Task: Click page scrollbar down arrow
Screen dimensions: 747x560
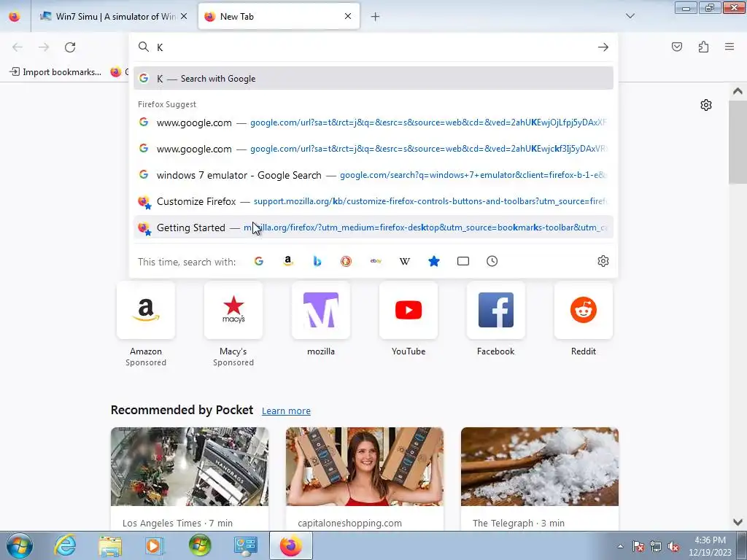Action: (738, 522)
